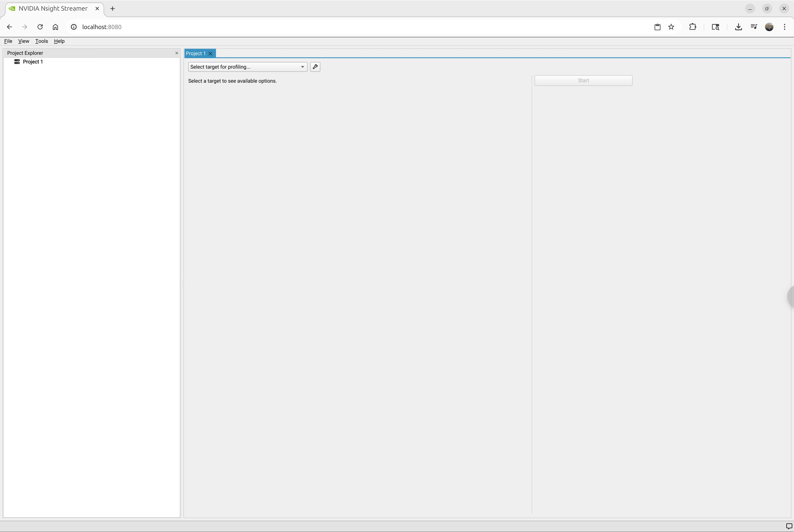Click the Project 1 server icon in explorer

[x=17, y=62]
